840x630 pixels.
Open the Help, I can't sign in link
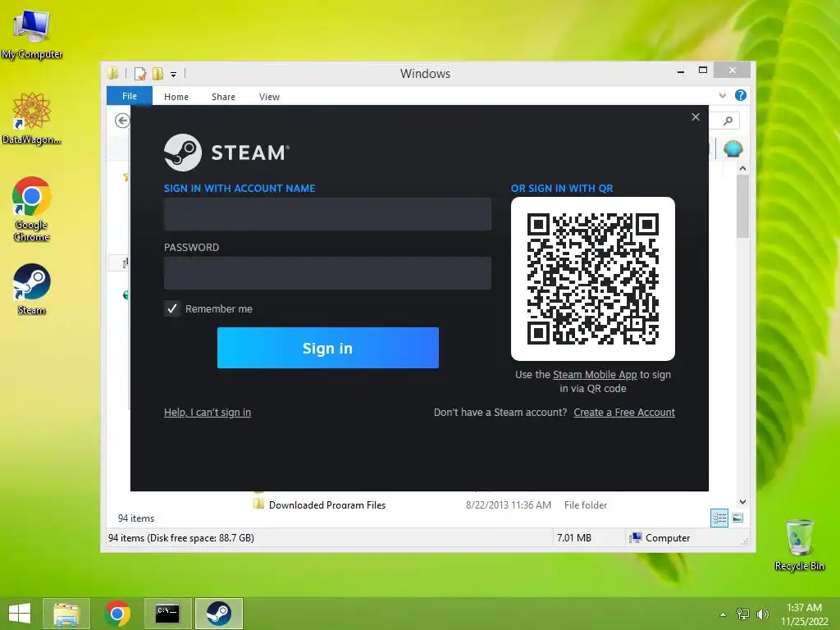pos(208,412)
